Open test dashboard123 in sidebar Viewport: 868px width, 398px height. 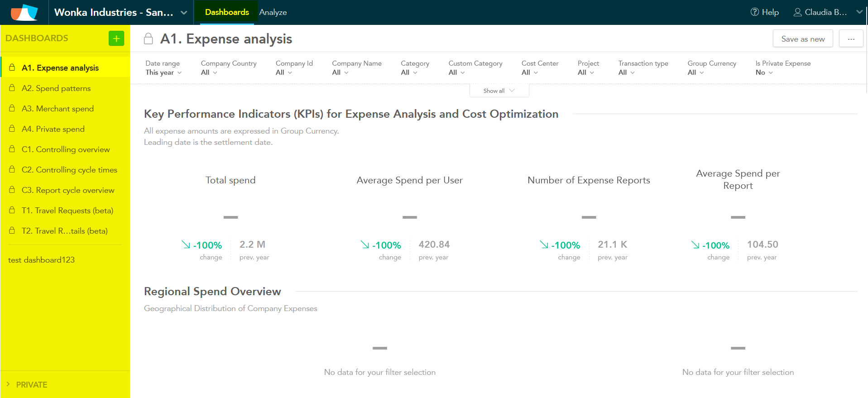coord(41,260)
